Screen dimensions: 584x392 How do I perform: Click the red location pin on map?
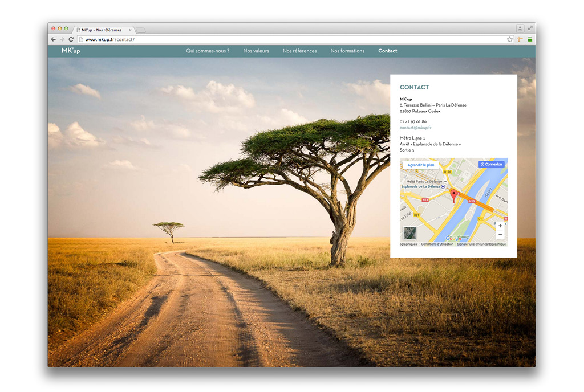[x=454, y=195]
